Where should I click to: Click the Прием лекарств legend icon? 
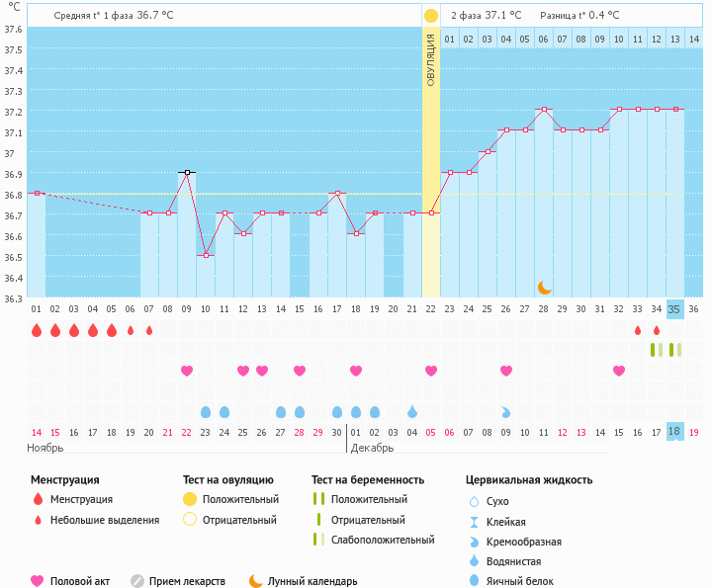[137, 581]
